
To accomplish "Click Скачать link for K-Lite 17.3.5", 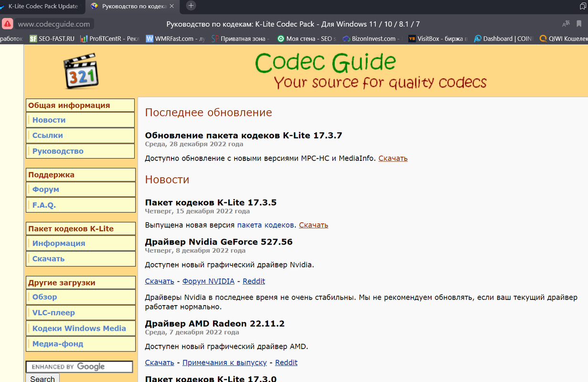I will (313, 225).
